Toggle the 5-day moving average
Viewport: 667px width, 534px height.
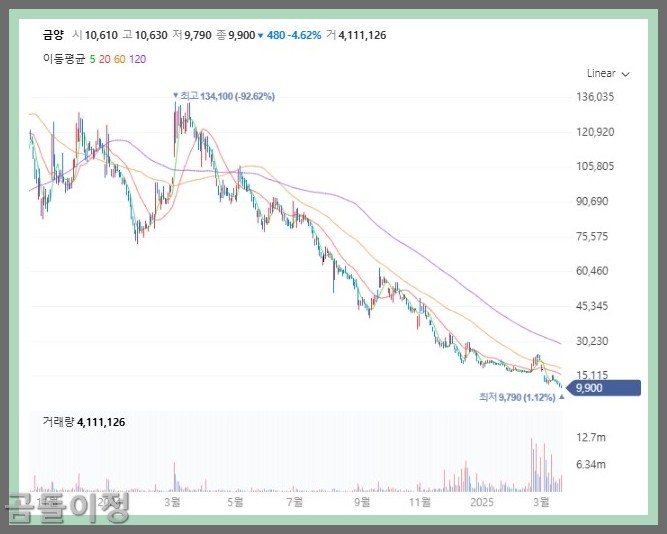pyautogui.click(x=92, y=59)
